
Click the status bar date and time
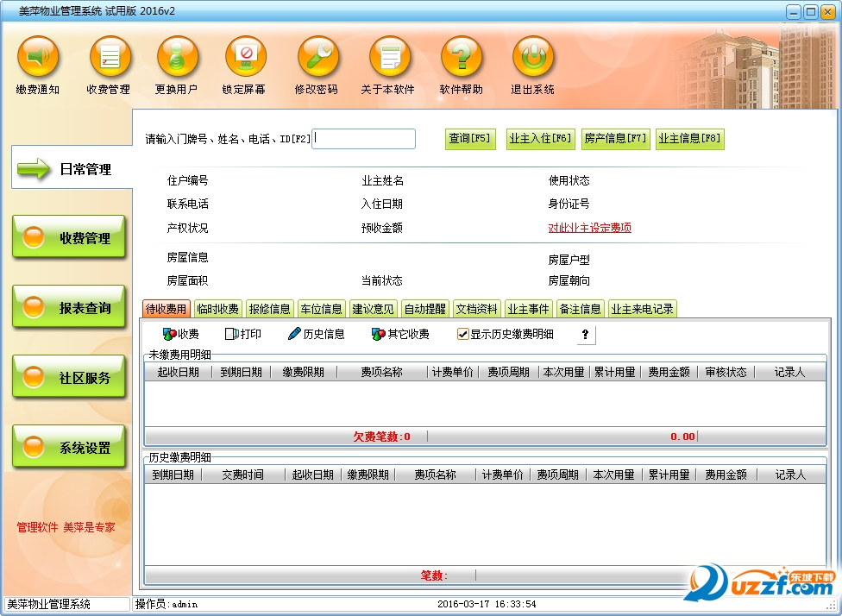(x=487, y=604)
